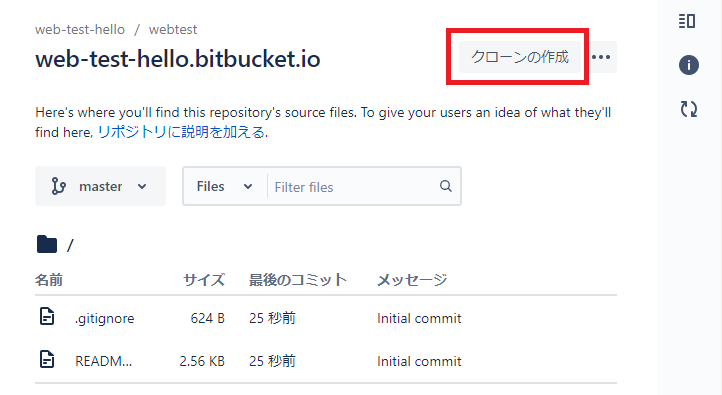Click the 2.56 KB size value
Screen dimensions: 722x395
coord(202,361)
